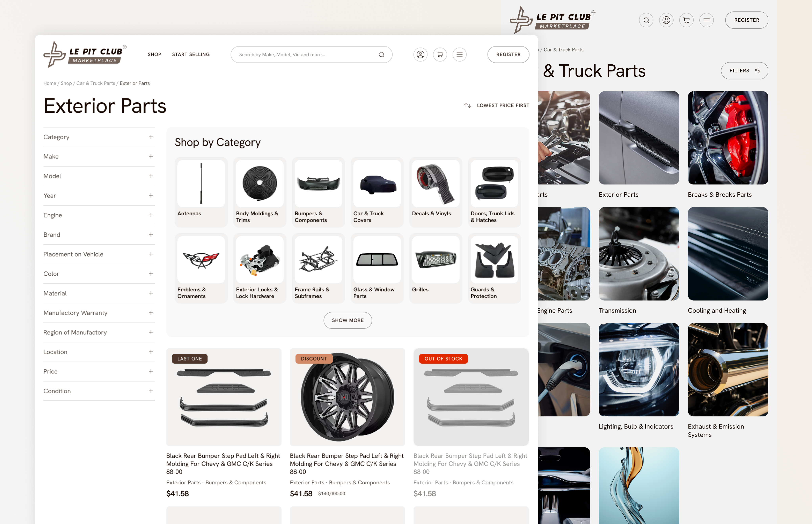The image size is (812, 524).
Task: Click Car & Truck Parts breadcrumb in back window
Action: tap(563, 50)
